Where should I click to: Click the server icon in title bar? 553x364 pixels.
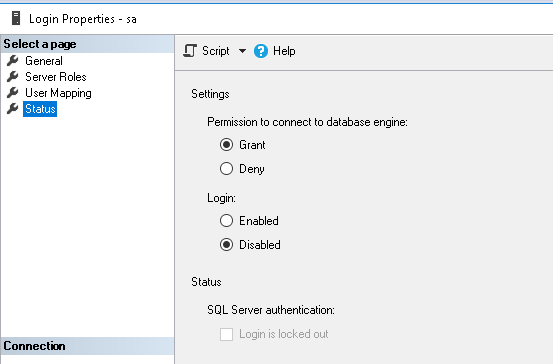[16, 18]
